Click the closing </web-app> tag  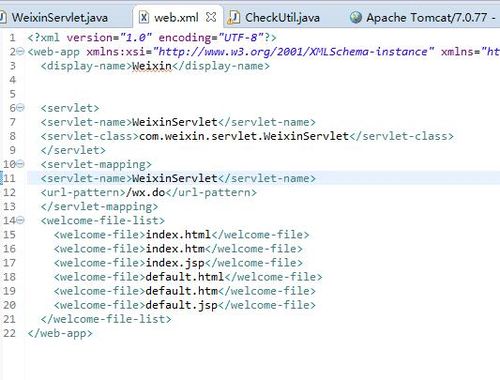point(60,333)
